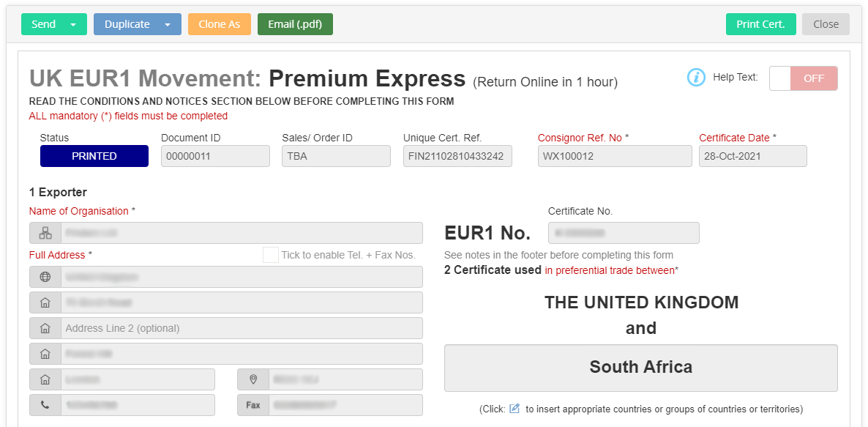868x427 pixels.
Task: Click the Certificate No. input field
Action: point(624,233)
